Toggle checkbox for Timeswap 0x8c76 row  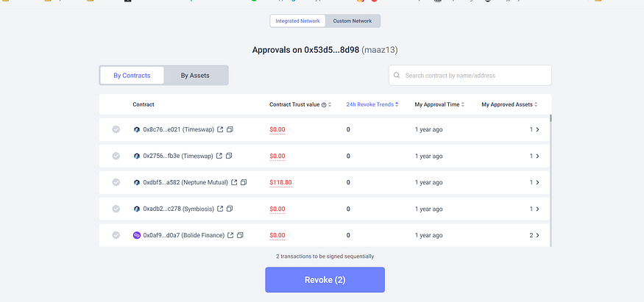(116, 129)
